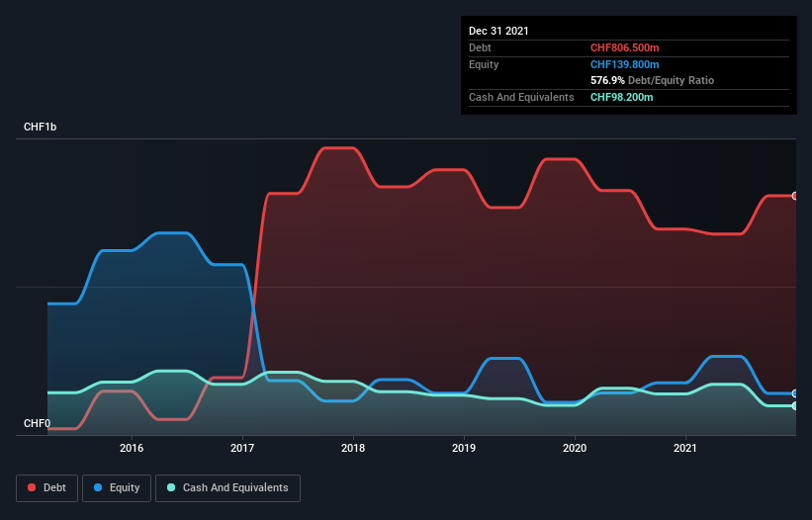Select the red Debt endpoint marker

click(x=795, y=196)
